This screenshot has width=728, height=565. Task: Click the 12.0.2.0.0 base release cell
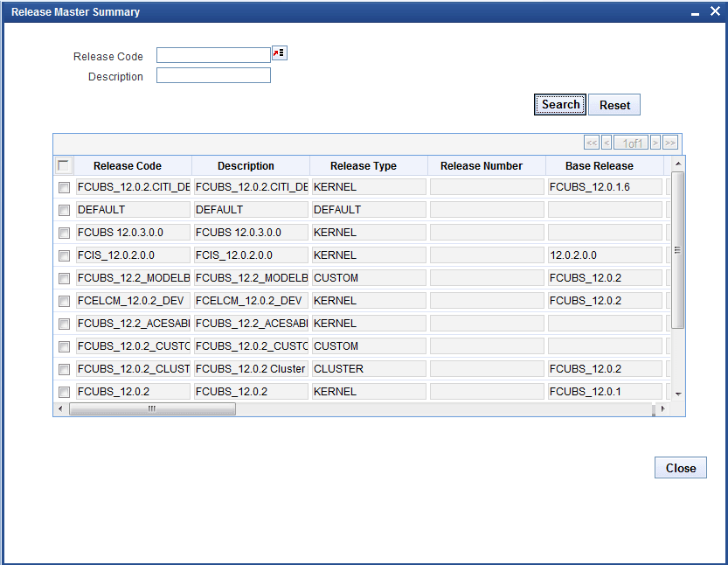[x=605, y=255]
